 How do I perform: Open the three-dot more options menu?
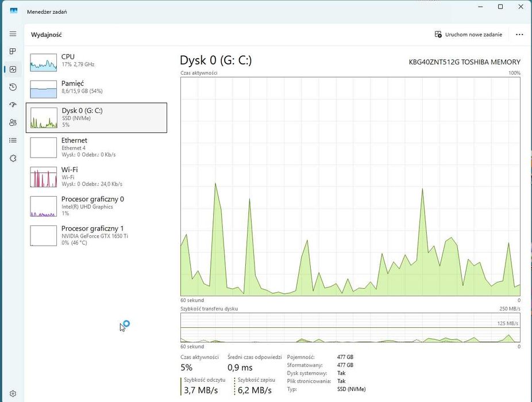point(519,35)
